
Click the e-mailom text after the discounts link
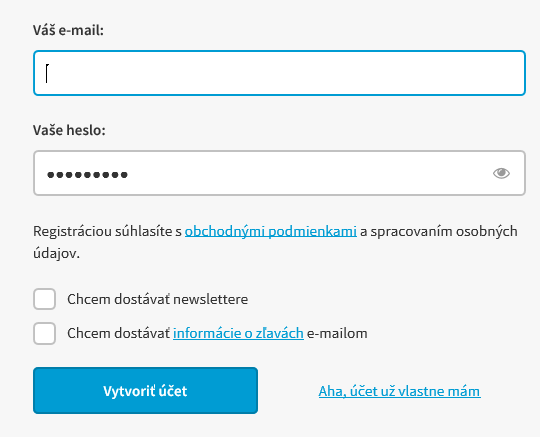(x=337, y=333)
